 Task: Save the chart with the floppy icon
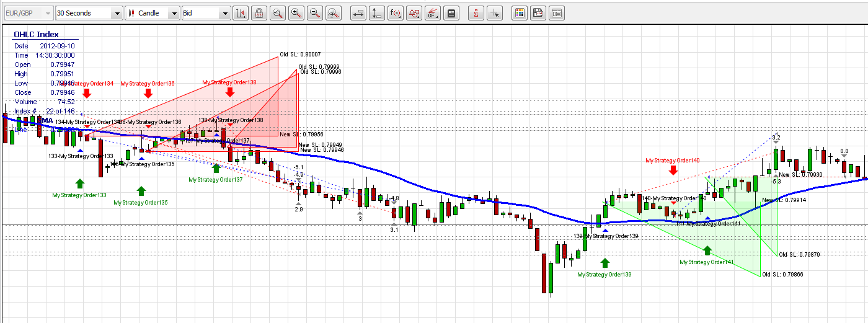[x=539, y=12]
